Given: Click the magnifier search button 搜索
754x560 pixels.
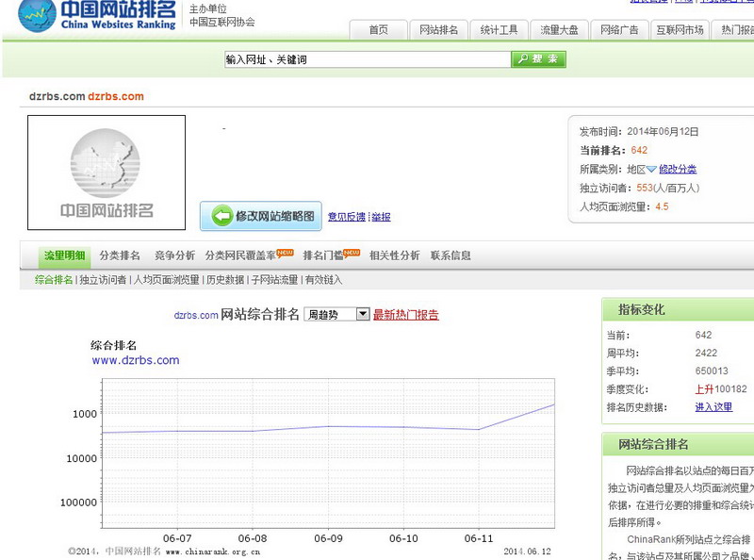Looking at the screenshot, I should click(538, 59).
